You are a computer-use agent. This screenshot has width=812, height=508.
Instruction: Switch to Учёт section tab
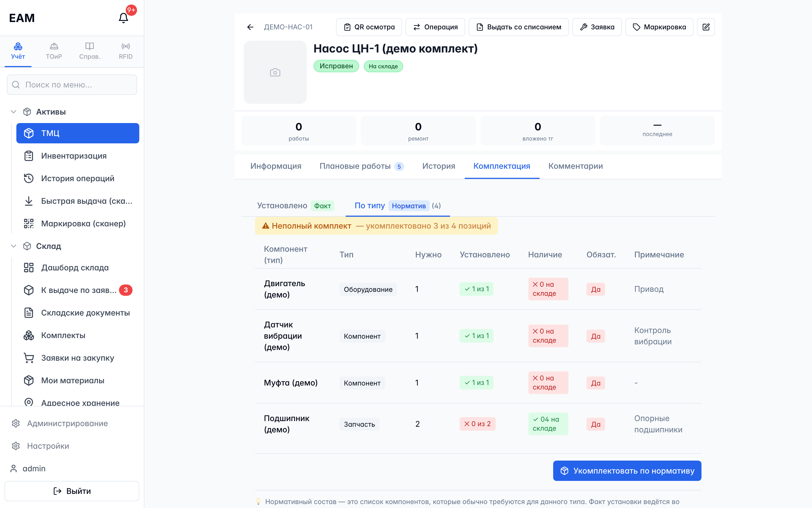(x=18, y=51)
